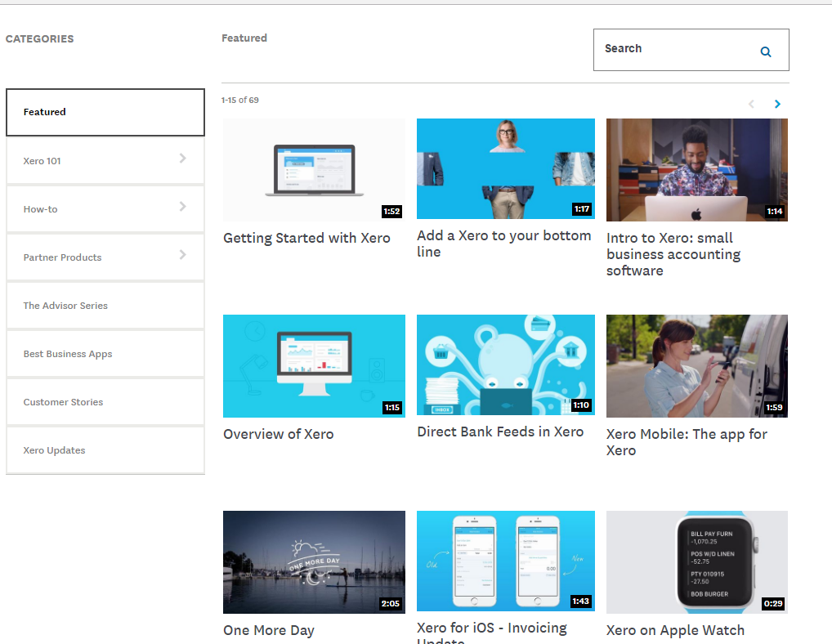Click the CATEGORIES sidebar heading

coord(40,39)
